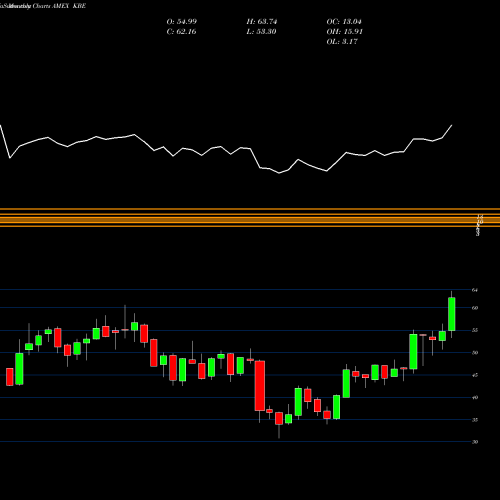Image resolution: width=500 pixels, height=500 pixels.
Task: Click the '30' price axis label
Action: pos(475,442)
